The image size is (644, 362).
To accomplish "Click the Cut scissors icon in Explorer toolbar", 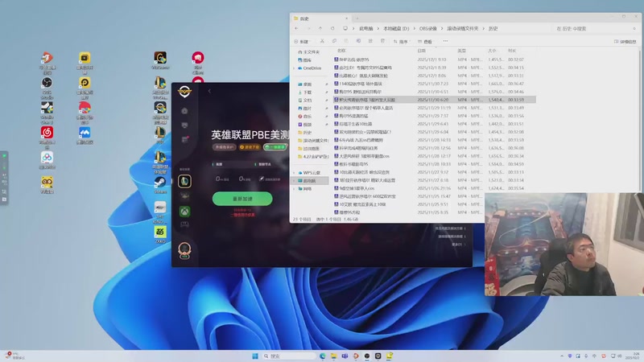I will (322, 41).
